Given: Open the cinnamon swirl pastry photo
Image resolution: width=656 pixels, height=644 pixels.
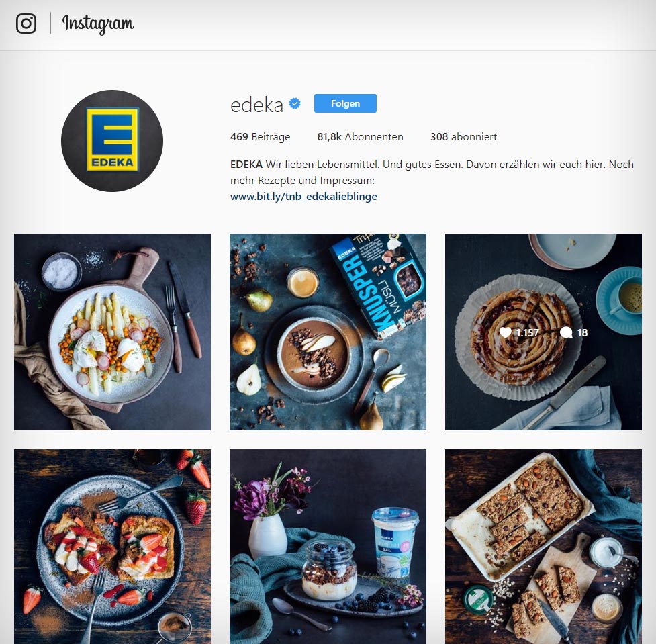Looking at the screenshot, I should (x=543, y=332).
